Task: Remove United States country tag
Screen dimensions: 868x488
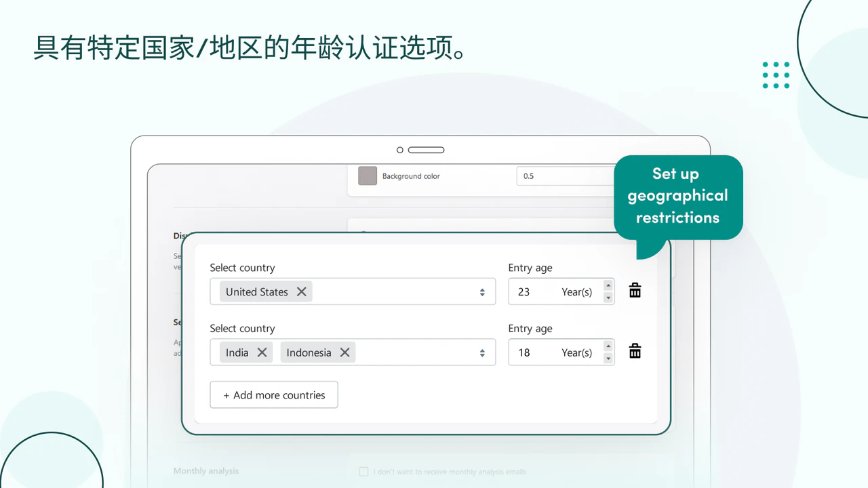Action: coord(302,292)
